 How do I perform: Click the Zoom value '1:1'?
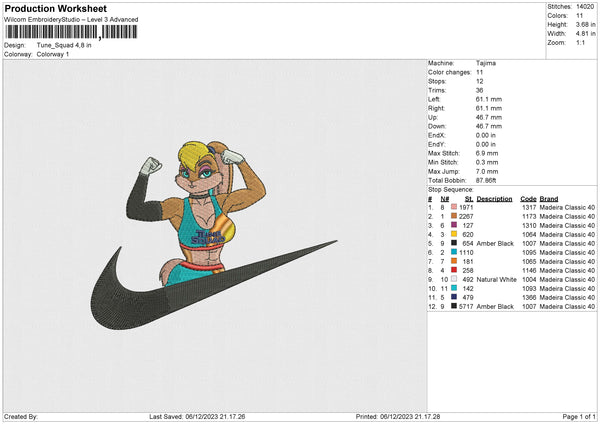pos(580,42)
